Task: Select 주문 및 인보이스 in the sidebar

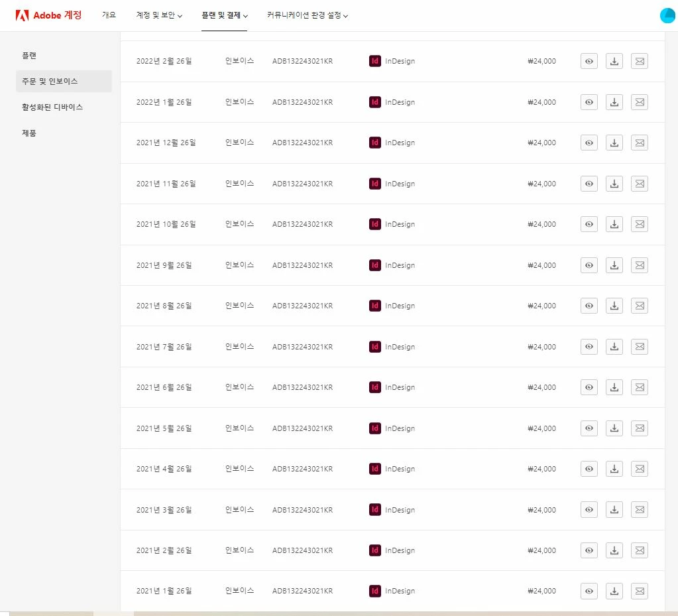Action: coord(64,82)
